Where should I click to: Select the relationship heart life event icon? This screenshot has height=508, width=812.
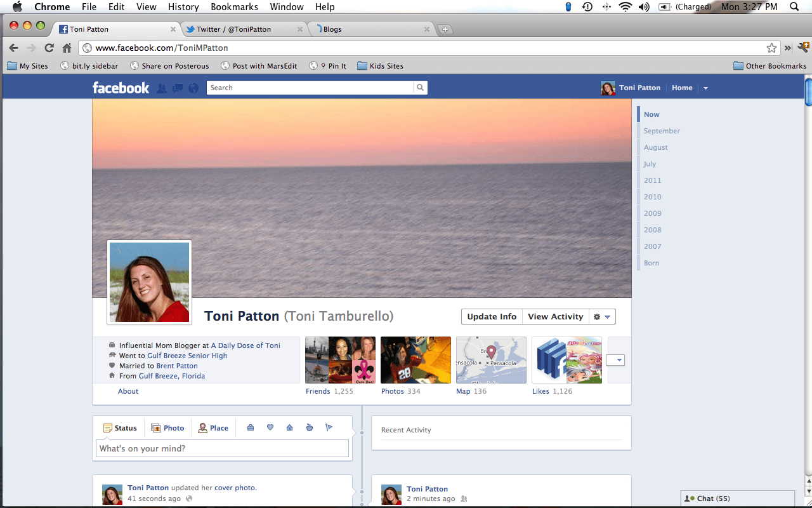(x=270, y=427)
